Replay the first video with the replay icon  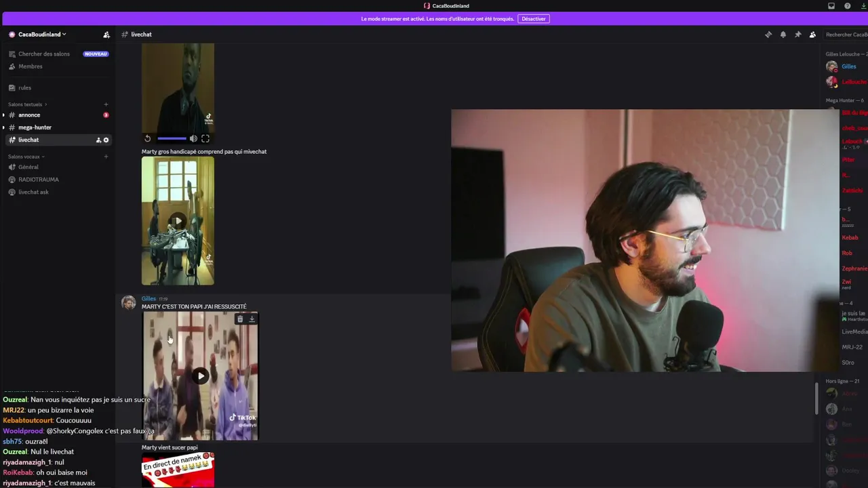[148, 138]
